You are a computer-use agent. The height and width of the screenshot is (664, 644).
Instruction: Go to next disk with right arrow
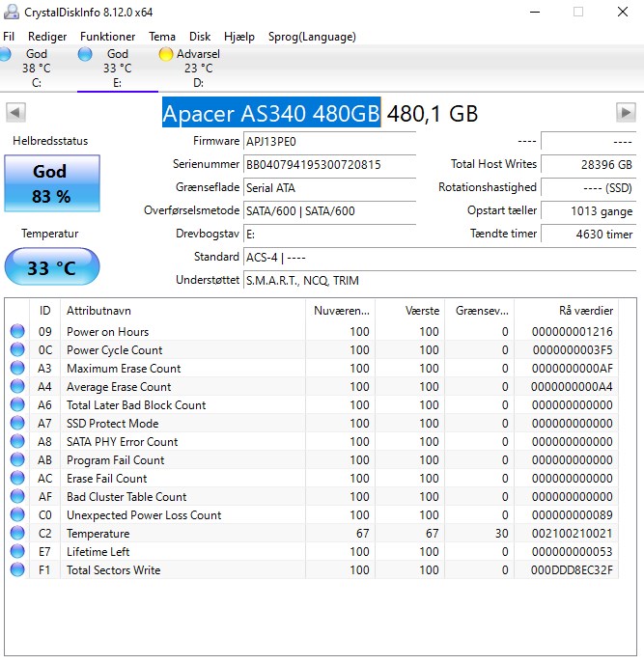pyautogui.click(x=626, y=113)
